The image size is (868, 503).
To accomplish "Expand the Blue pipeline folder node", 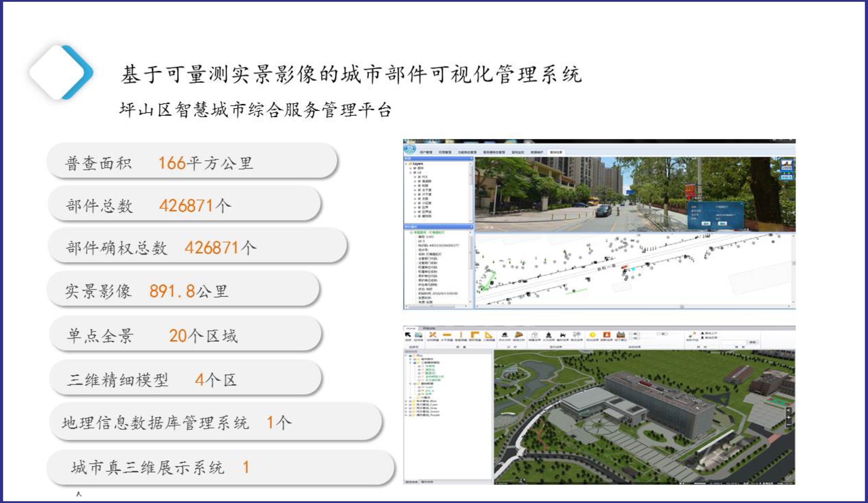I will tap(406, 401).
